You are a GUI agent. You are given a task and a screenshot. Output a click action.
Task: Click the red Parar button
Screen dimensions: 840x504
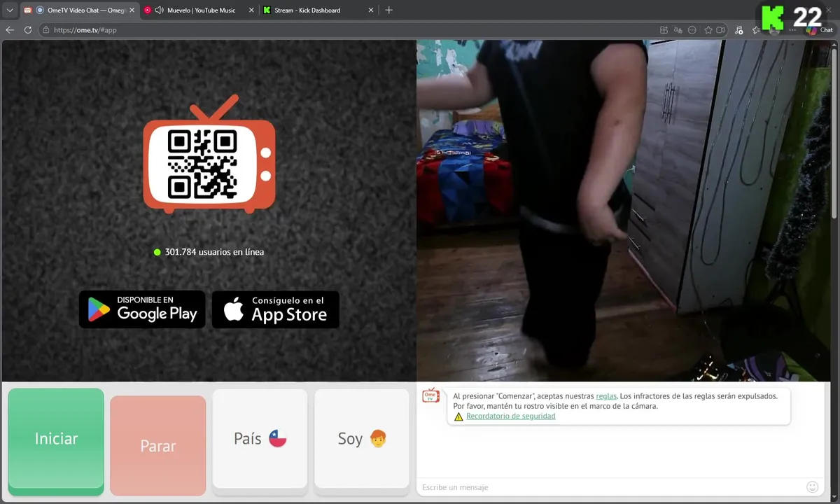(158, 446)
